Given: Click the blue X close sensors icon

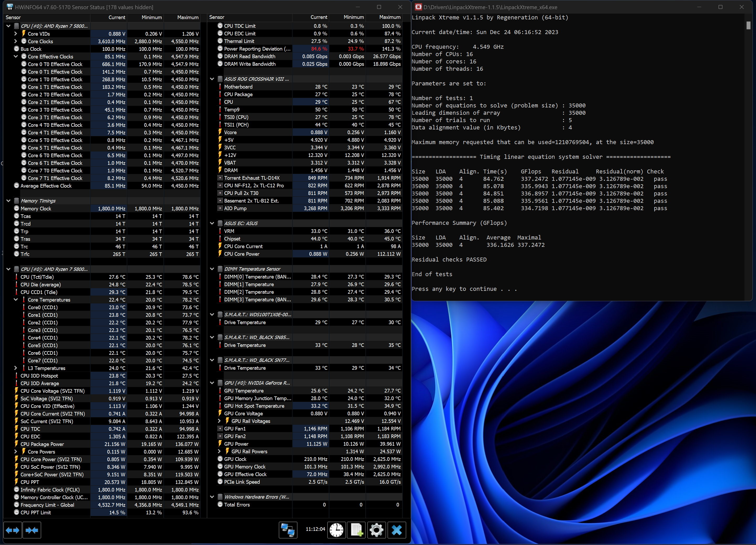Looking at the screenshot, I should pos(397,530).
